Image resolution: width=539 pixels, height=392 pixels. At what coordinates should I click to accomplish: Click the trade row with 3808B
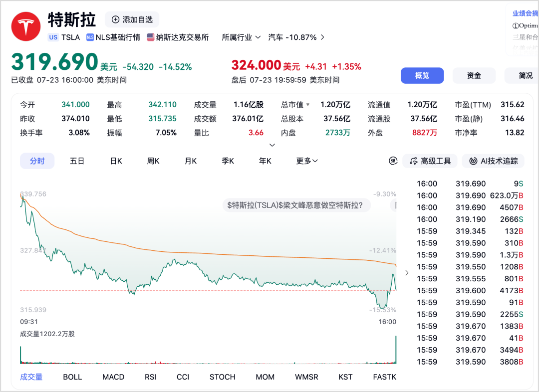[x=470, y=362]
